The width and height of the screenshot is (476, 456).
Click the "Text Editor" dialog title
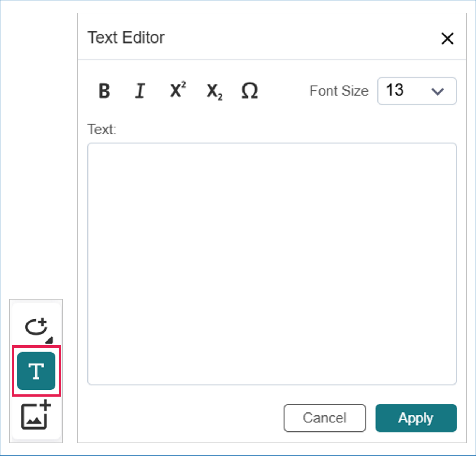[x=126, y=38]
